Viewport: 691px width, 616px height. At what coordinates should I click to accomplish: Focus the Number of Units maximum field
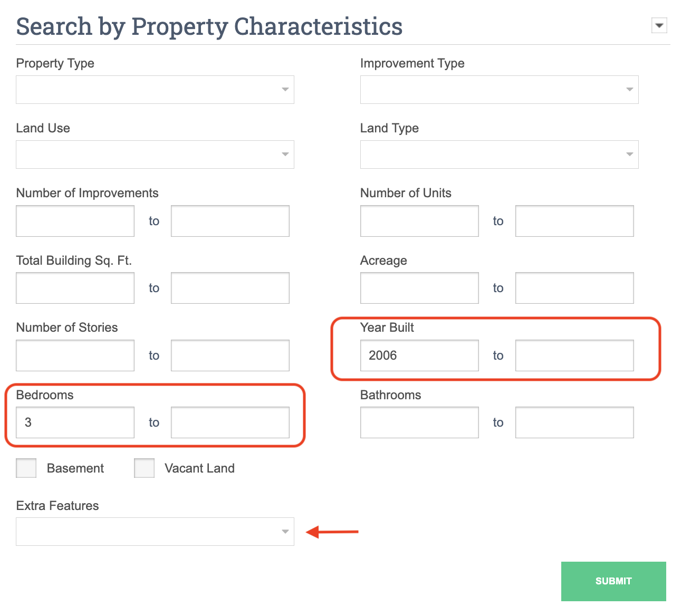574,221
